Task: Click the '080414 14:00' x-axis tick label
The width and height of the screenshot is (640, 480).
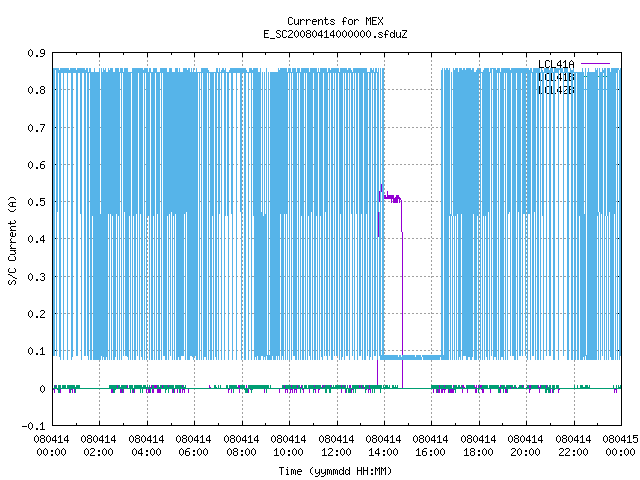Action: [x=383, y=446]
